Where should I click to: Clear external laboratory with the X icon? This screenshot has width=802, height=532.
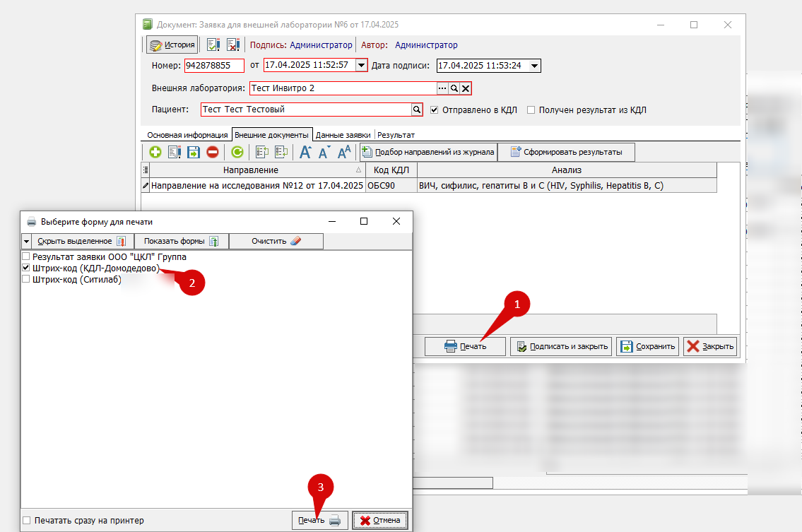pos(466,88)
